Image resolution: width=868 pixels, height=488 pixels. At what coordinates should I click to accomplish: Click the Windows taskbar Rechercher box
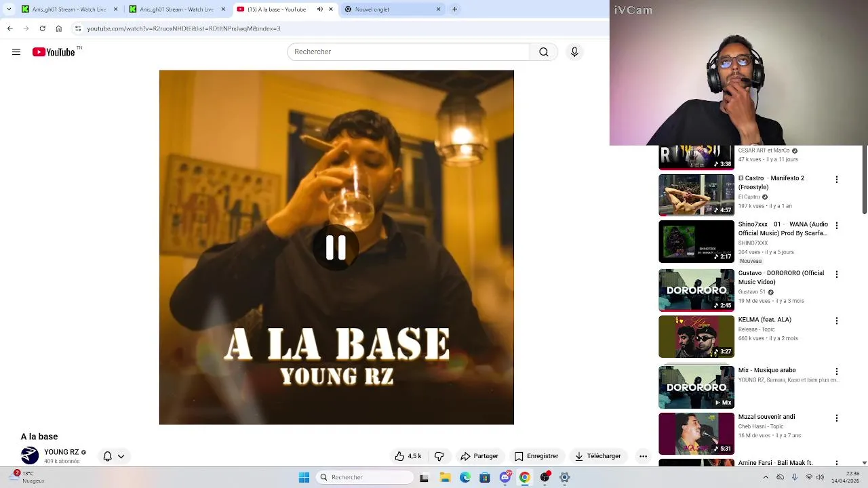(365, 477)
